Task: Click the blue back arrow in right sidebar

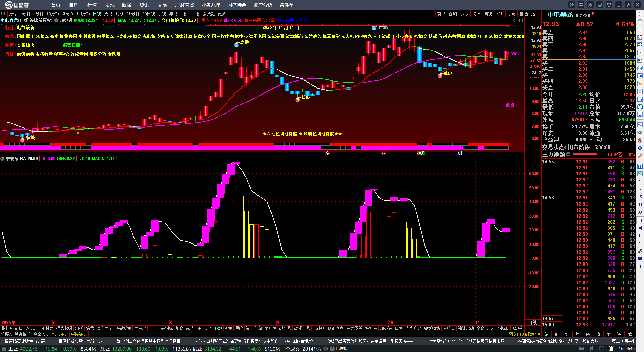Action: tap(640, 14)
